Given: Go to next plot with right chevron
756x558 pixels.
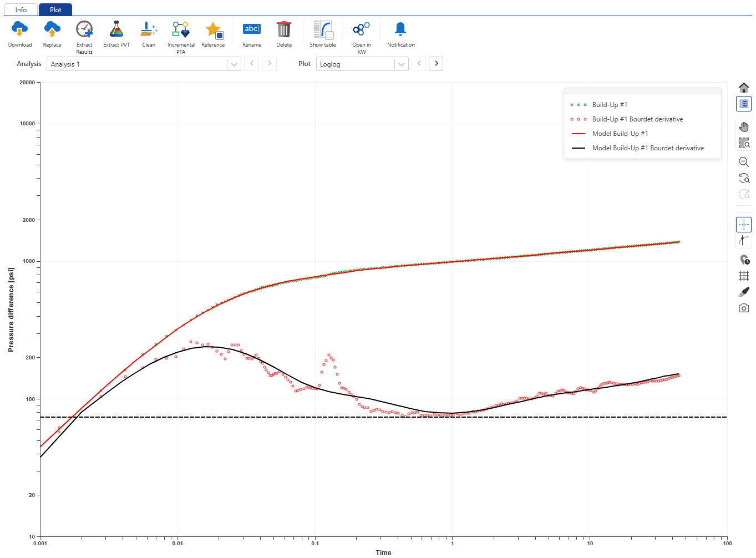Looking at the screenshot, I should (437, 64).
